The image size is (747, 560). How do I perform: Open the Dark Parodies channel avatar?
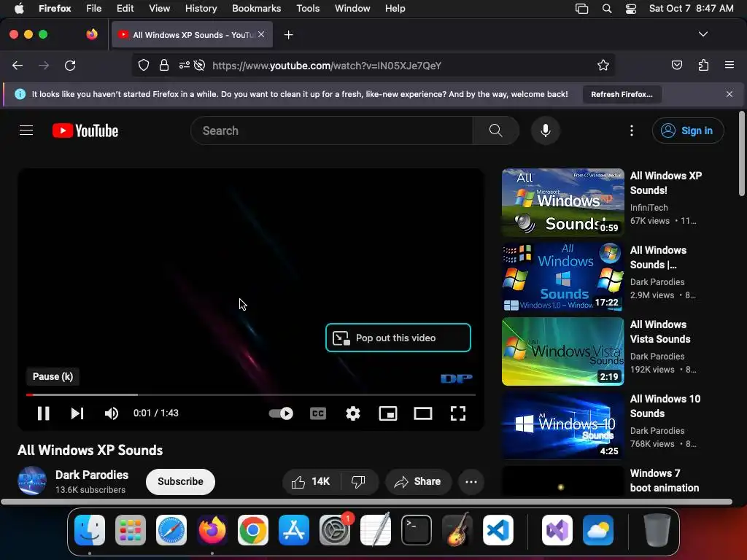[x=32, y=481]
